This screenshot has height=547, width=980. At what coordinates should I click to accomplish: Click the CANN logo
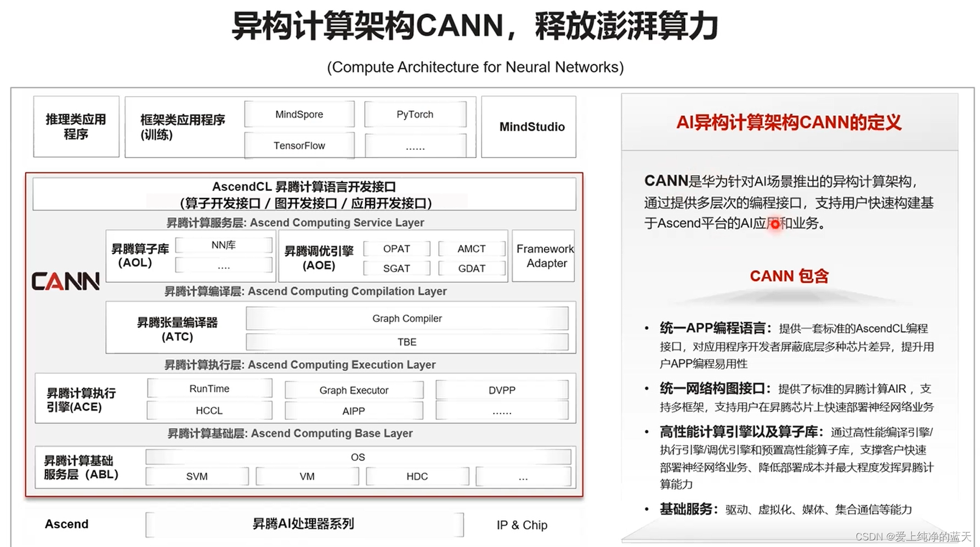(x=65, y=281)
